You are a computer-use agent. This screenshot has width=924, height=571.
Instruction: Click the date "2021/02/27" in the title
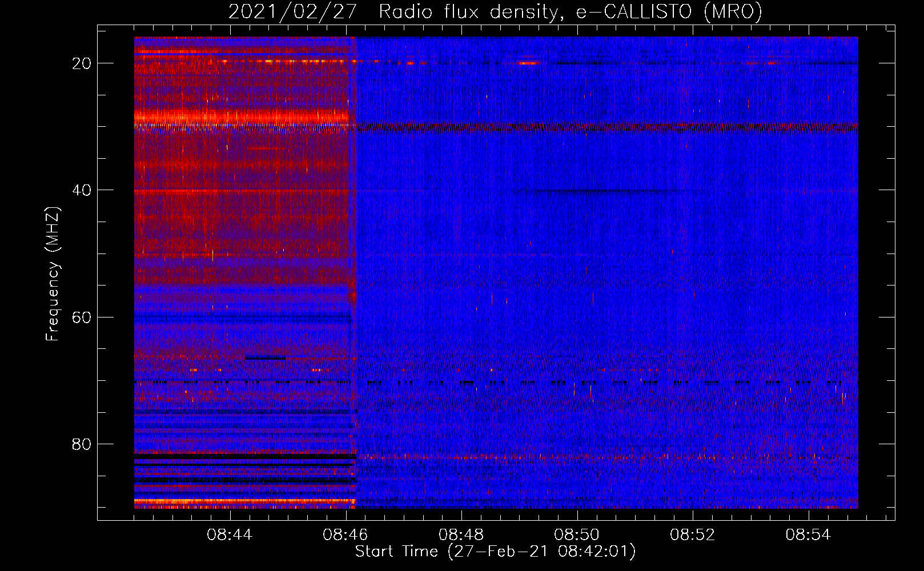click(294, 11)
